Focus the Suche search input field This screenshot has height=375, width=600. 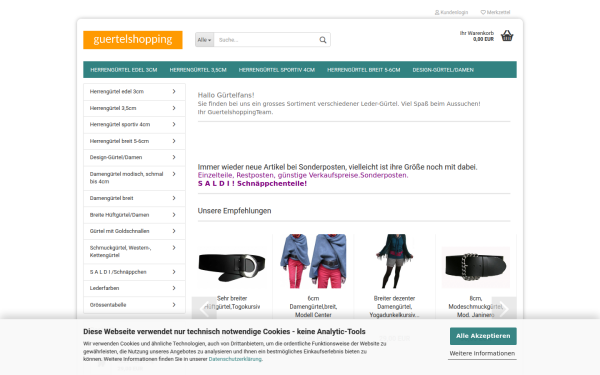coord(266,40)
